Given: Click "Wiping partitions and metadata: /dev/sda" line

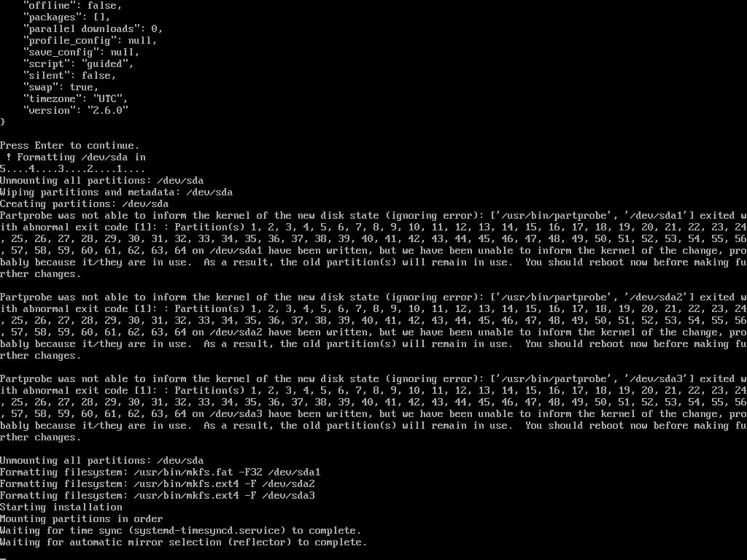Looking at the screenshot, I should pyautogui.click(x=116, y=192).
